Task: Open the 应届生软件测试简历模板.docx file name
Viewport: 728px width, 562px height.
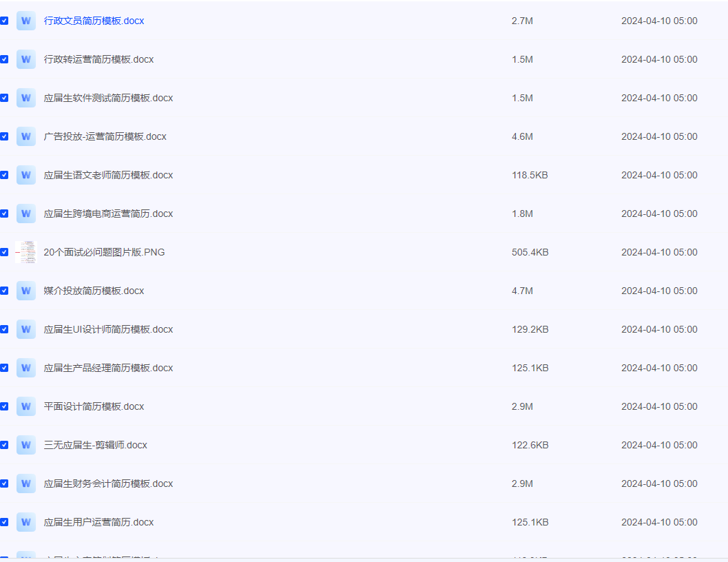Action: point(108,98)
